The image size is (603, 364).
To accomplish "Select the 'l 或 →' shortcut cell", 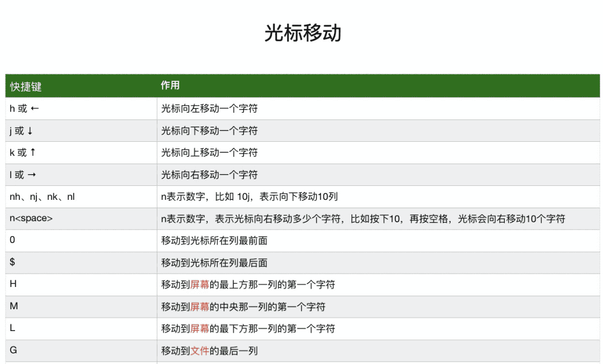I will pyautogui.click(x=23, y=175).
